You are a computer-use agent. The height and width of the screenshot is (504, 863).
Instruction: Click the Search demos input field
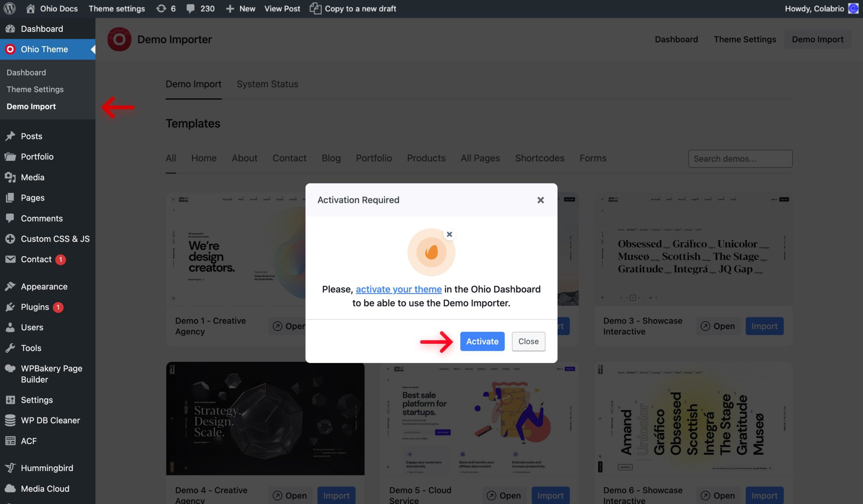pos(740,159)
